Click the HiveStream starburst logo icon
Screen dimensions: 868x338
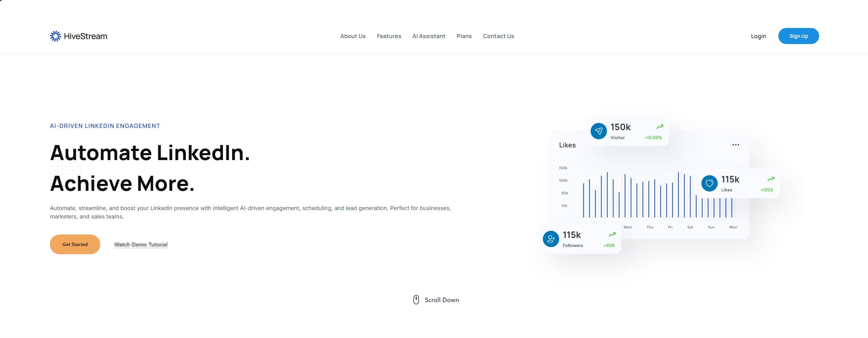[x=55, y=36]
